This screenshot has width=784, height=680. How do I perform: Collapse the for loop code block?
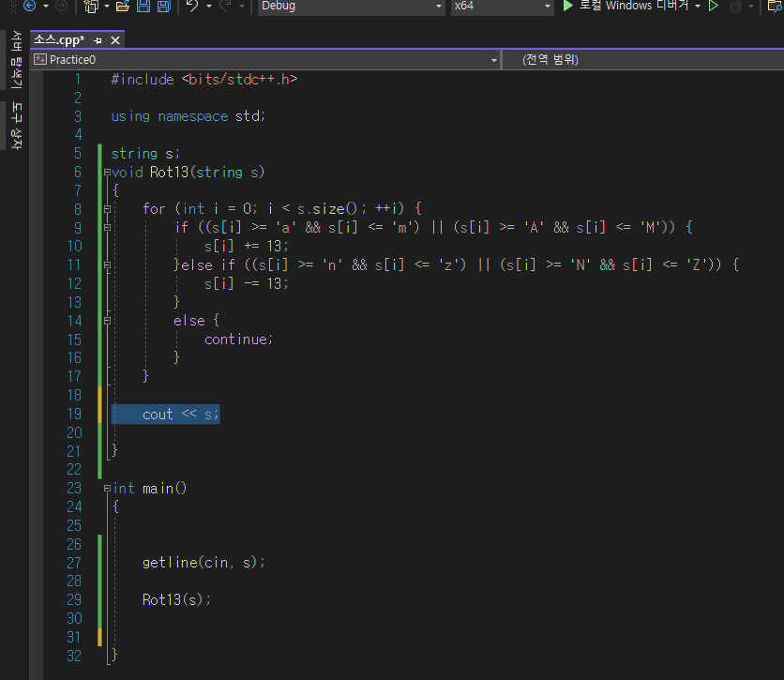point(107,209)
